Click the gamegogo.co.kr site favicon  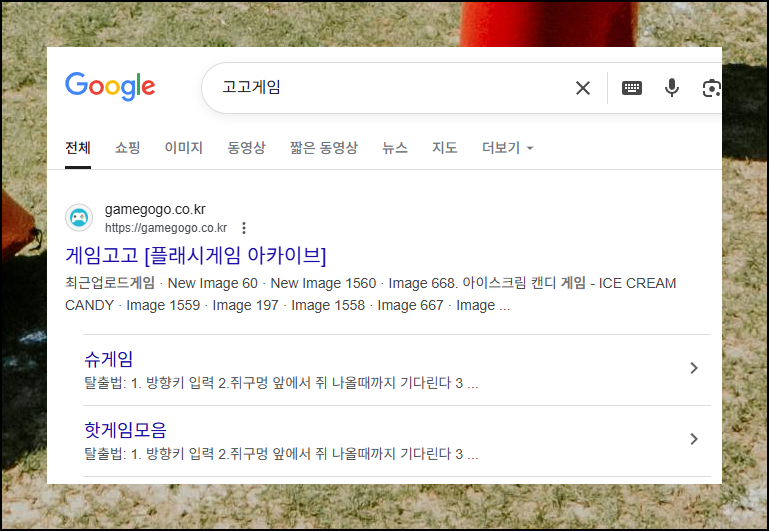tap(79, 218)
